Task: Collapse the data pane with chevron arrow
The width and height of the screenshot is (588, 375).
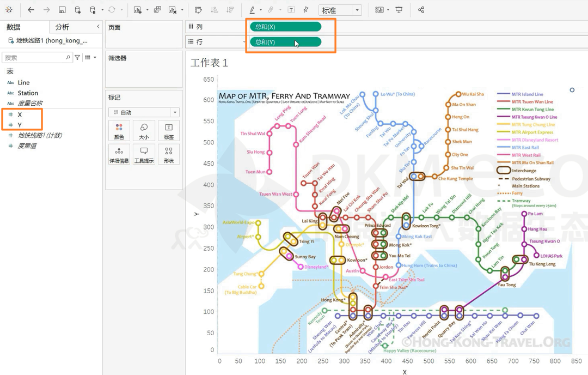Action: (98, 26)
